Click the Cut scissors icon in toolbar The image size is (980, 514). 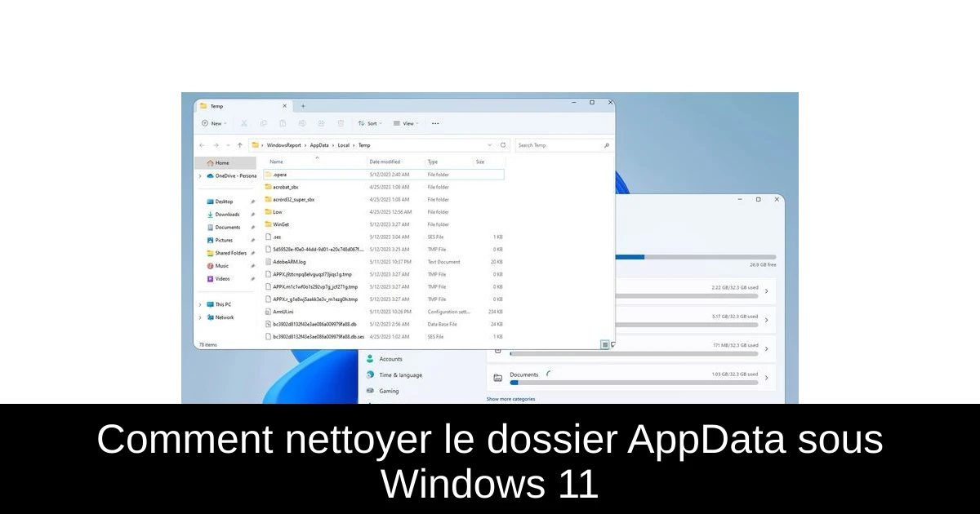pos(243,123)
